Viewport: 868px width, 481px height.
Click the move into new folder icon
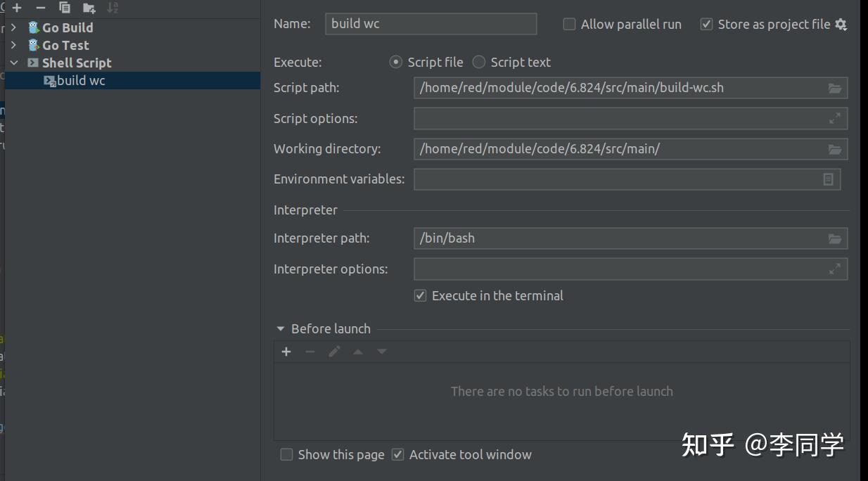pos(89,8)
